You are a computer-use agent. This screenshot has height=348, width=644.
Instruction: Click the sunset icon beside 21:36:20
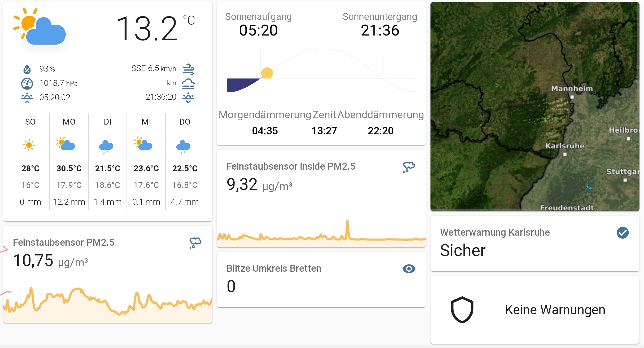[x=188, y=98]
